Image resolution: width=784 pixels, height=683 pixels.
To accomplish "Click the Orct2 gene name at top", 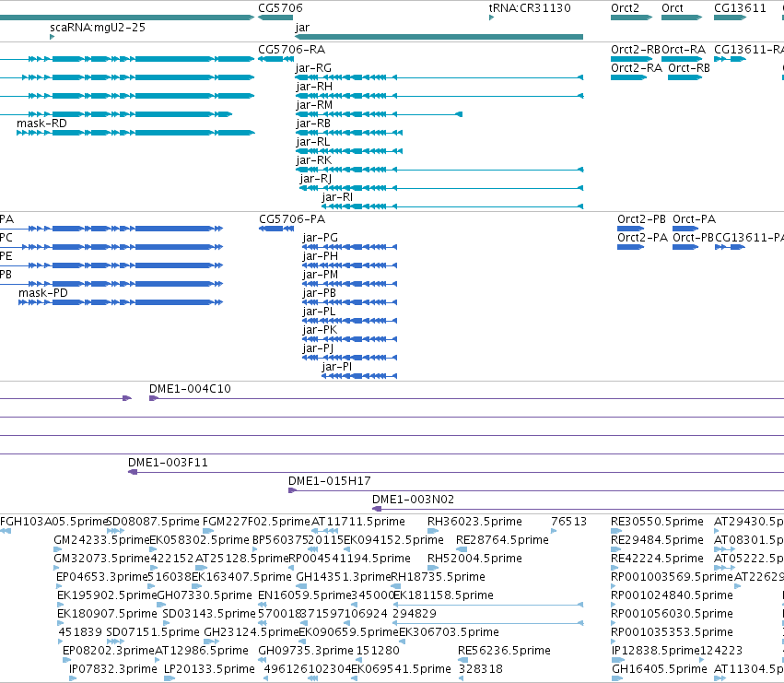I will 625,8.
